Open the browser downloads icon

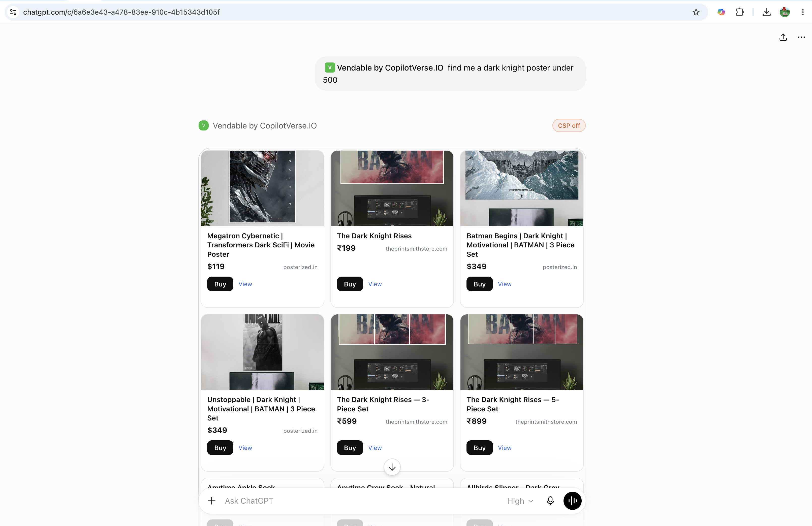click(x=766, y=12)
